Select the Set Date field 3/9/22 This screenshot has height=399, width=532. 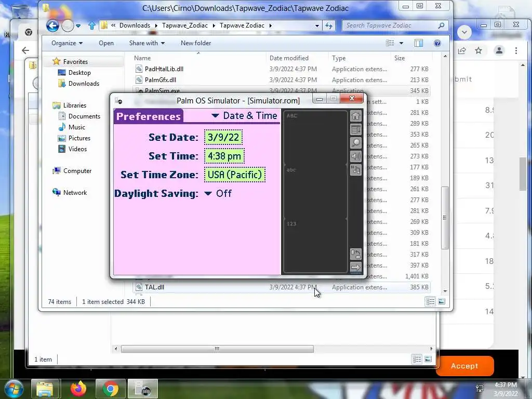tap(223, 137)
